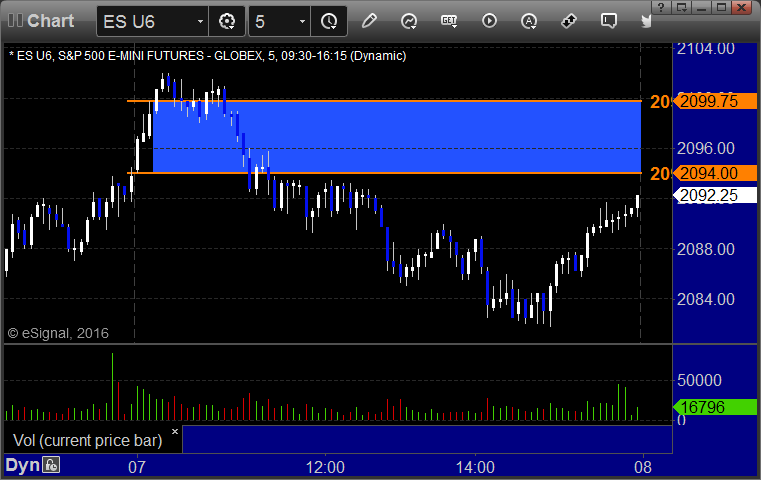Click the trade arrows icon
This screenshot has width=761, height=480.
(x=568, y=21)
